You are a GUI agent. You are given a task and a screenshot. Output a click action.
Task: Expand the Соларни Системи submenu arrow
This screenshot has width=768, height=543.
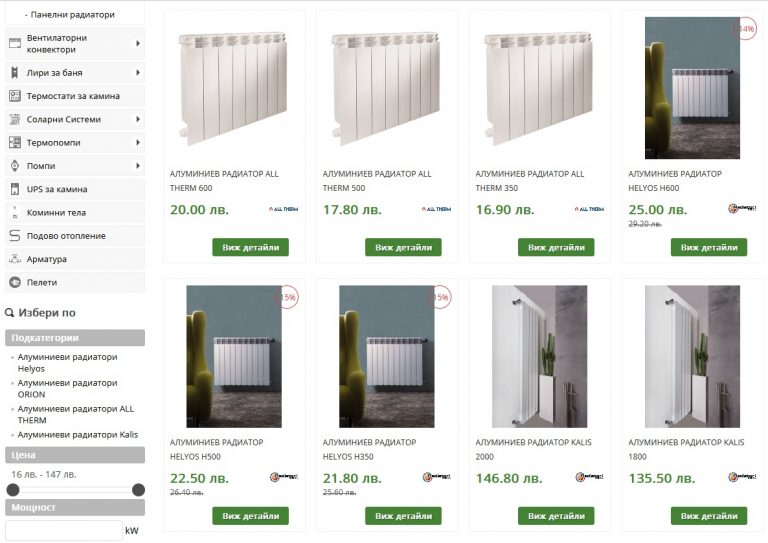point(138,119)
